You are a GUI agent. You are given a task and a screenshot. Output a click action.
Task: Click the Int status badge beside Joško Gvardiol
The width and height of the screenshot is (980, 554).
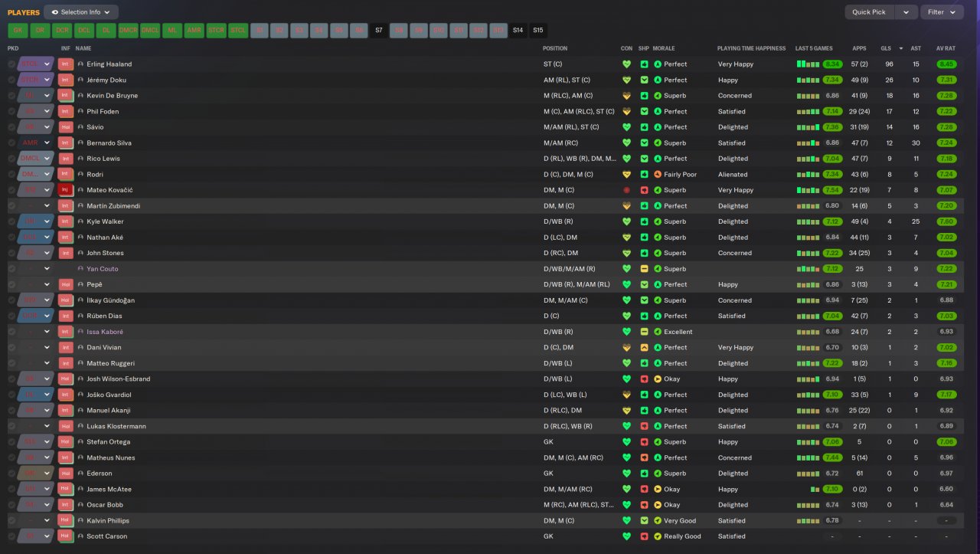pos(66,395)
